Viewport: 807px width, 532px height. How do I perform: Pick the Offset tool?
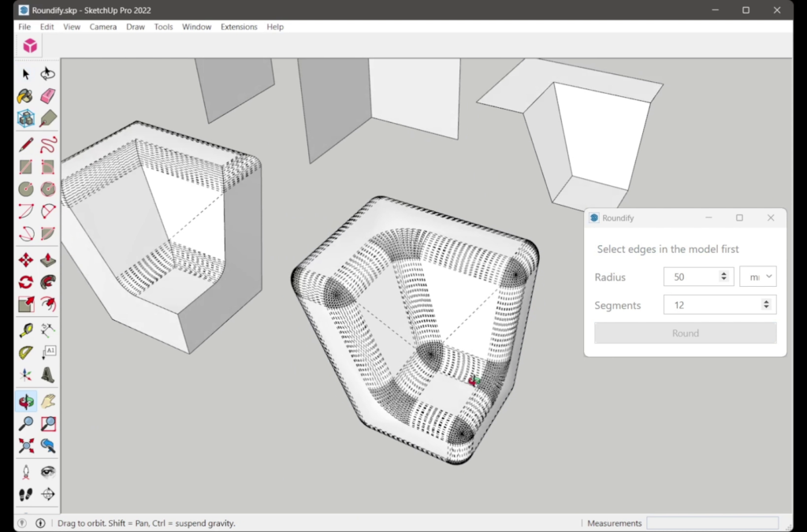pyautogui.click(x=48, y=304)
